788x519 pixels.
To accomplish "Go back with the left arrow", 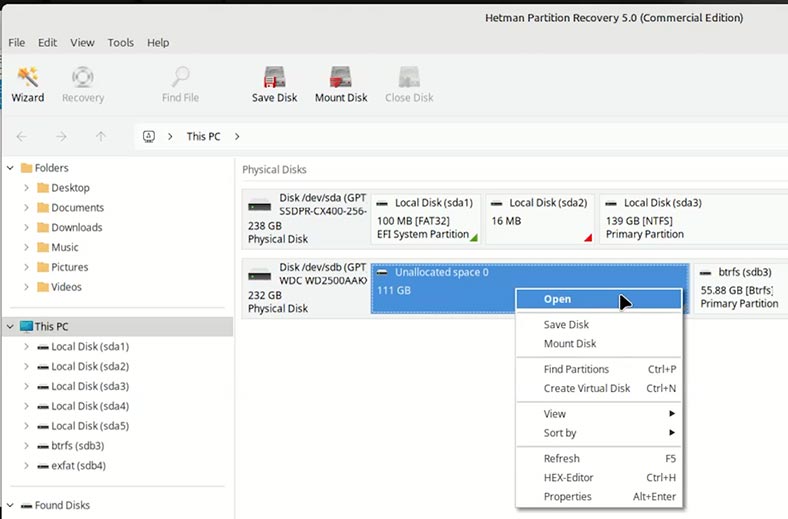I will [x=22, y=136].
